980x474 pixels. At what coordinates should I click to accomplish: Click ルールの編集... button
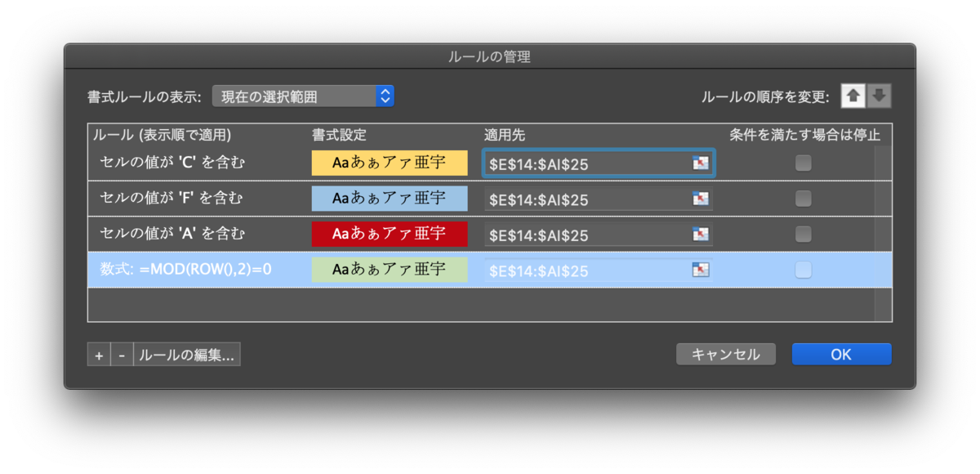point(187,355)
